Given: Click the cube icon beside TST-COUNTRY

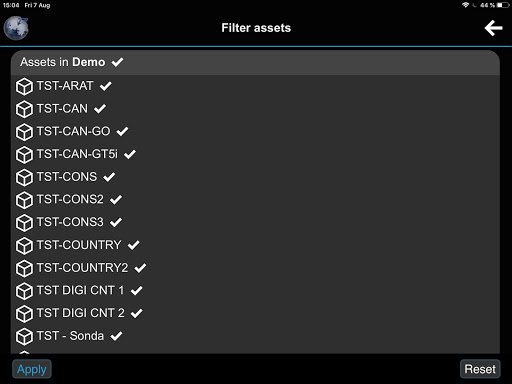Looking at the screenshot, I should coord(24,245).
